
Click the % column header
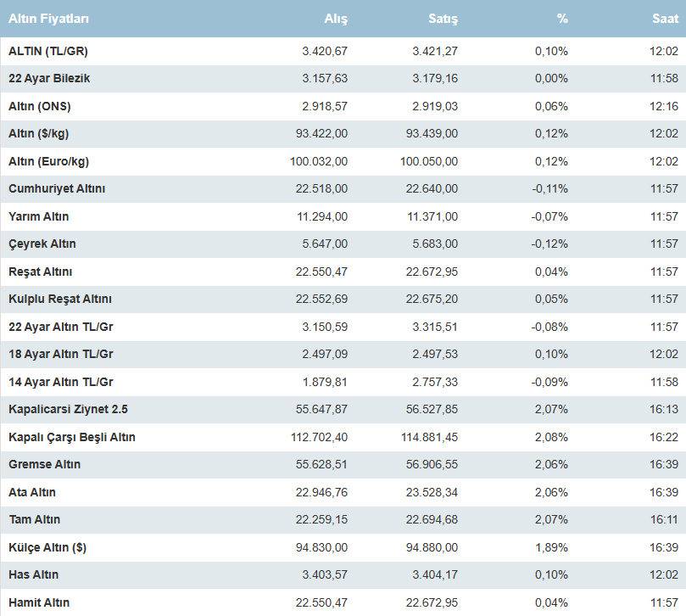click(x=562, y=19)
